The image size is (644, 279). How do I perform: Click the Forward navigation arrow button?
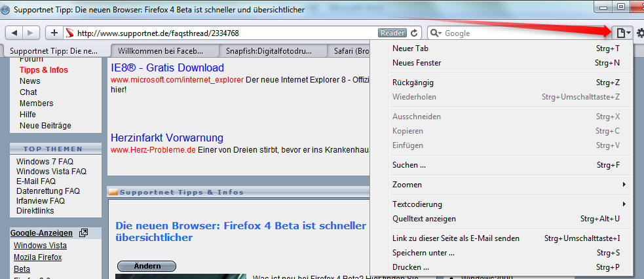tap(31, 33)
